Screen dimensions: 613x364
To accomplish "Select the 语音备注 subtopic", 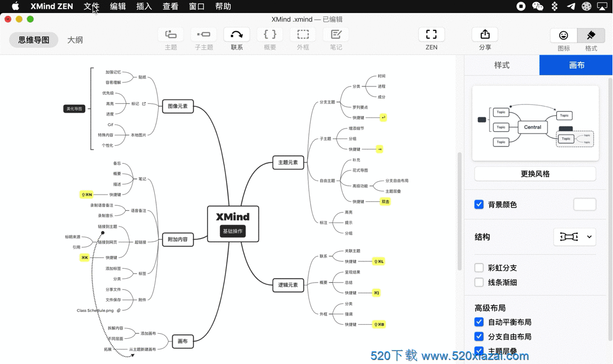I will (139, 210).
